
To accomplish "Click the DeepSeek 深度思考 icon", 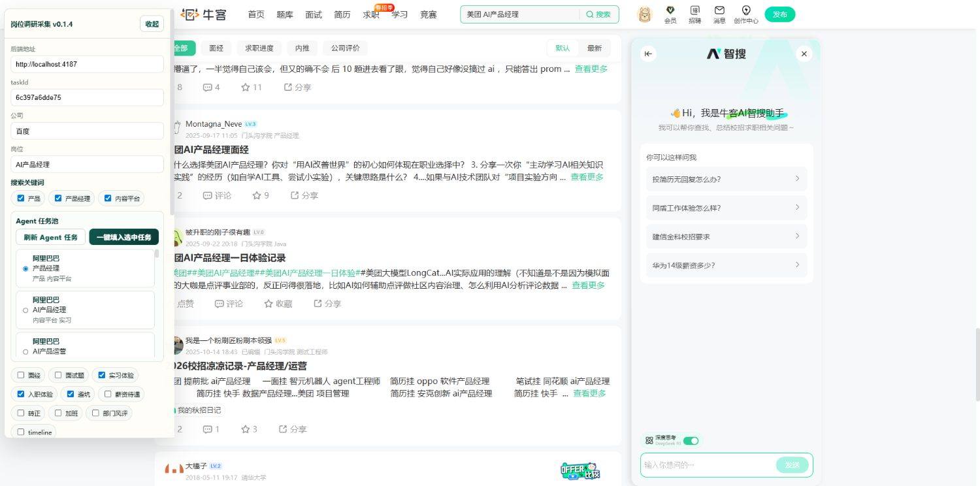I will [649, 440].
